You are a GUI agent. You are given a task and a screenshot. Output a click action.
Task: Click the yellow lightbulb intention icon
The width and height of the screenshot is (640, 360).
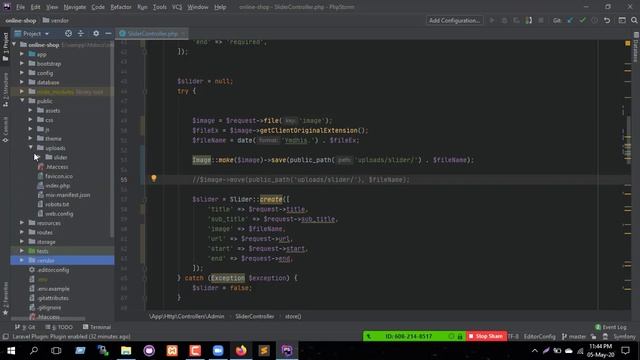[154, 178]
